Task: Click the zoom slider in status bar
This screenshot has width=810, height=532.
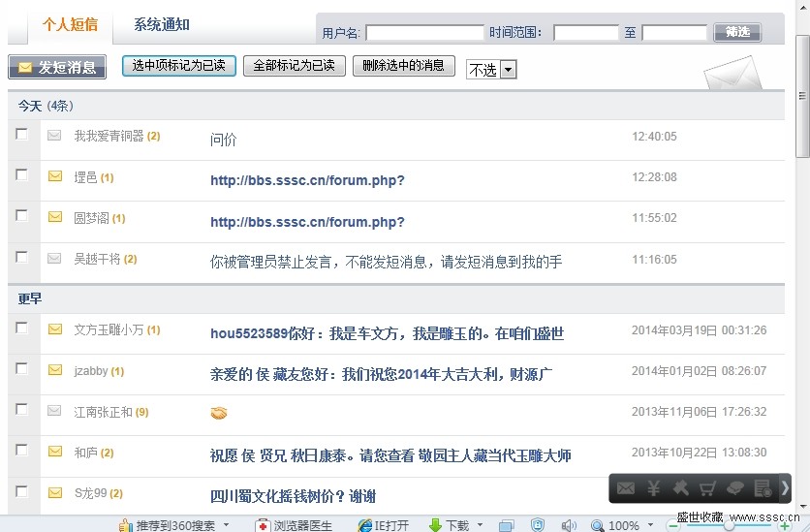Action: (727, 525)
